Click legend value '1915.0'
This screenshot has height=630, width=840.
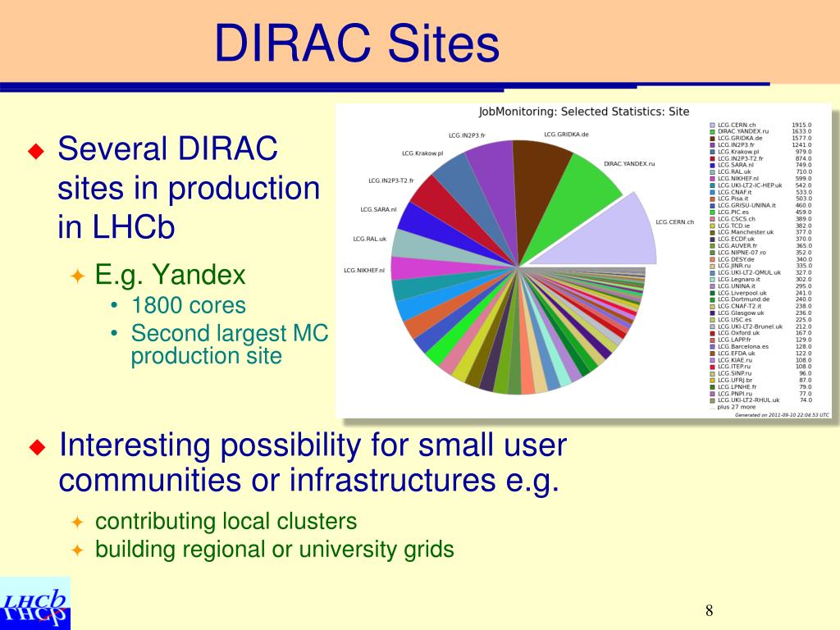click(x=801, y=125)
